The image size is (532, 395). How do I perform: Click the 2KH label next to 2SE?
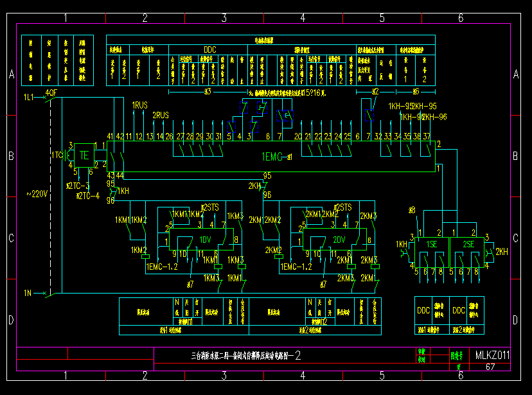502,252
